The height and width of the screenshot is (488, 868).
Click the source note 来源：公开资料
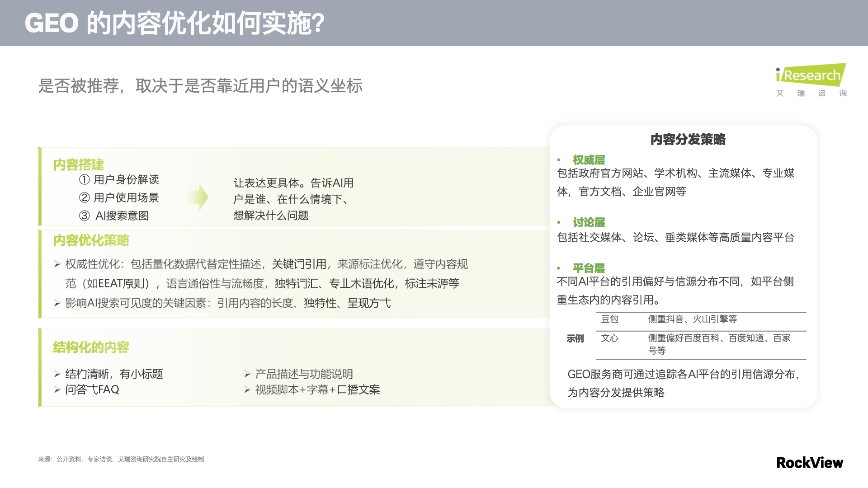coord(121,459)
